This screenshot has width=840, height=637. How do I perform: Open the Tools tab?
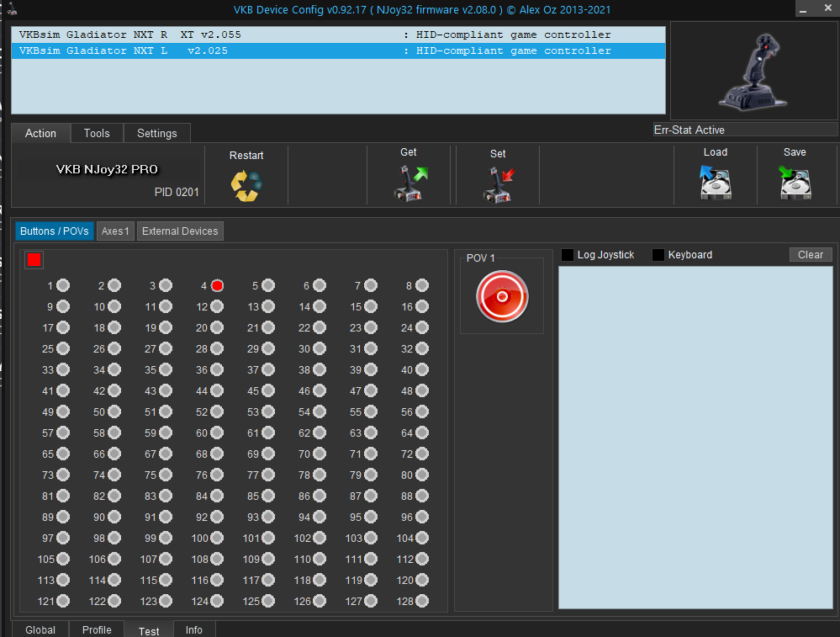click(x=97, y=133)
